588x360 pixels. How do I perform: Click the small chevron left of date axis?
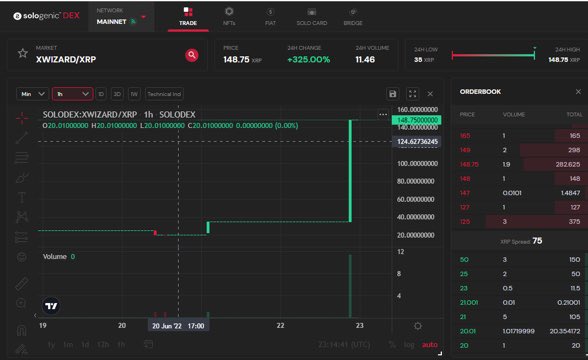pos(35,315)
